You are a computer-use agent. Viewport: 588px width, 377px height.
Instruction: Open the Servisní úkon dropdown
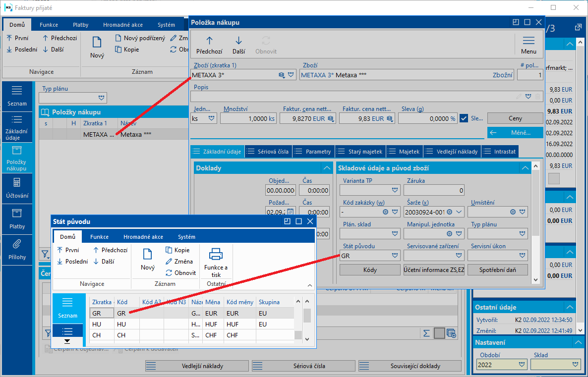click(x=523, y=256)
